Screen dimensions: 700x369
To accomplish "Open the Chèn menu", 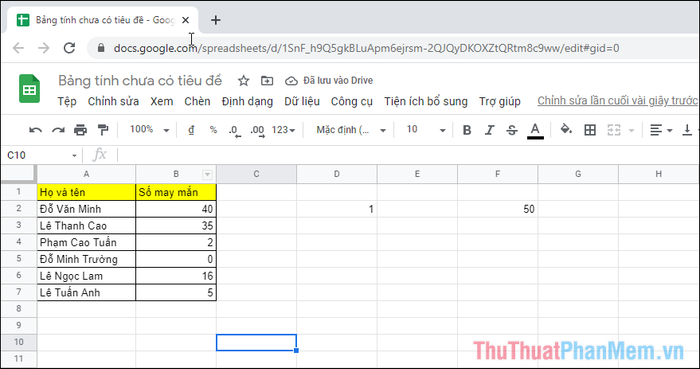I will [197, 102].
